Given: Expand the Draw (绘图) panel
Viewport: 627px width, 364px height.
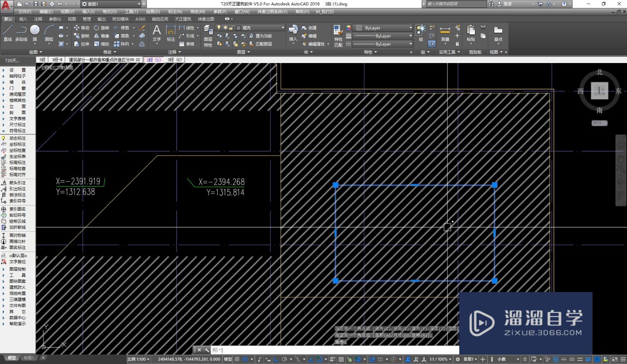Looking at the screenshot, I should 36,52.
